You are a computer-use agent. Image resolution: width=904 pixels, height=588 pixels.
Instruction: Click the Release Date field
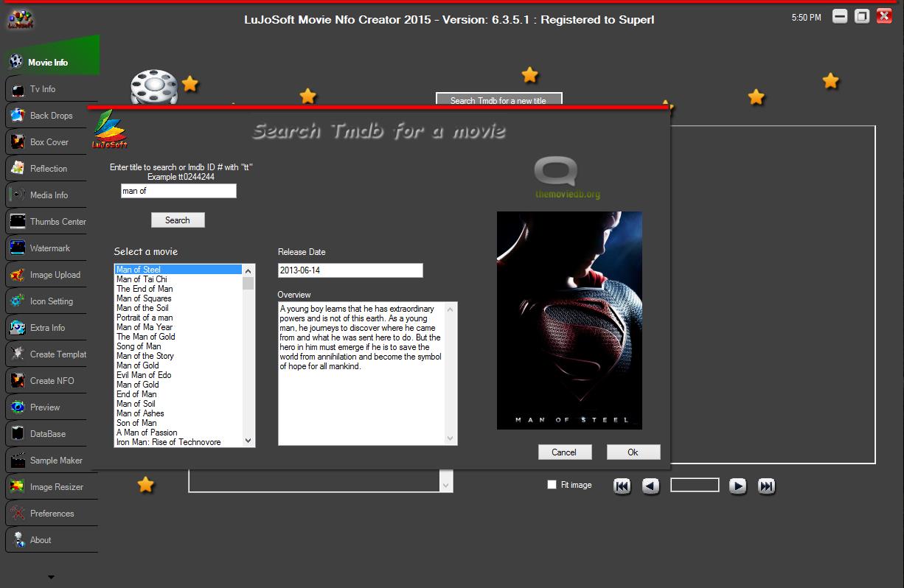click(x=350, y=270)
